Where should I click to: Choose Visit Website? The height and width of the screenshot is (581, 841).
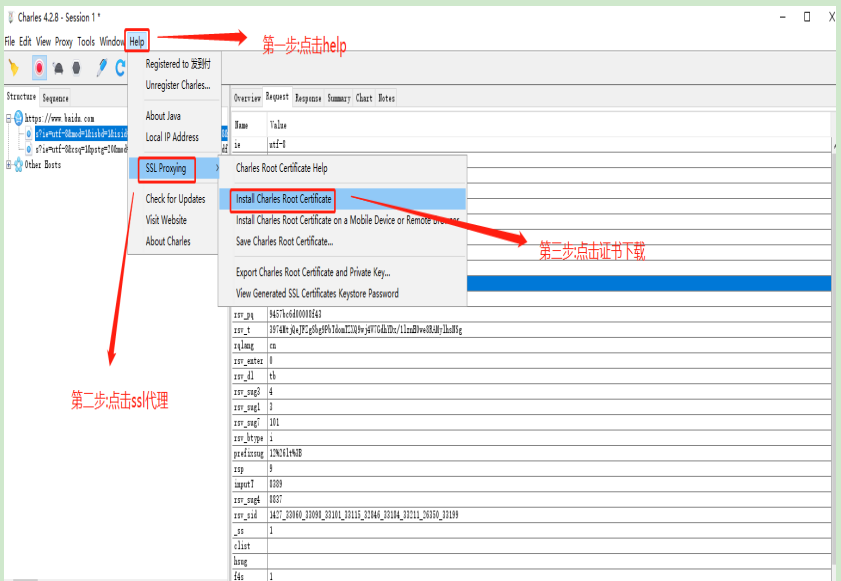[x=166, y=220]
